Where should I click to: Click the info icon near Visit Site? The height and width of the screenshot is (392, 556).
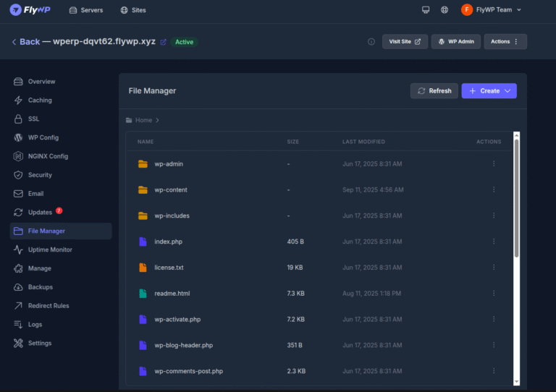(371, 42)
